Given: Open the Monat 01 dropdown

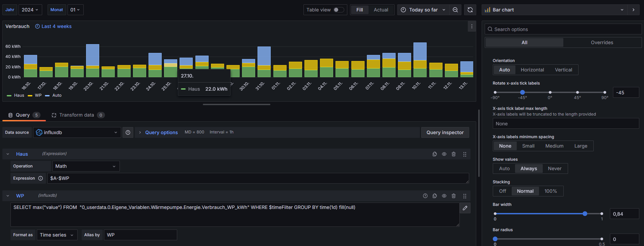Looking at the screenshot, I should [75, 10].
